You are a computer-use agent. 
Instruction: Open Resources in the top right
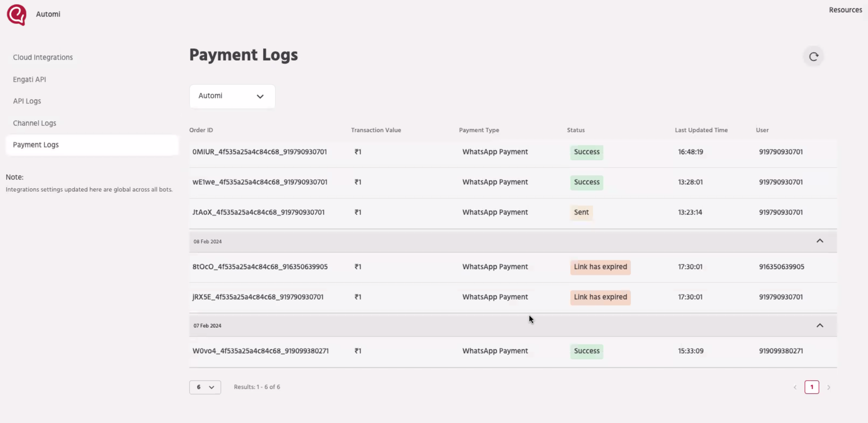pos(845,9)
